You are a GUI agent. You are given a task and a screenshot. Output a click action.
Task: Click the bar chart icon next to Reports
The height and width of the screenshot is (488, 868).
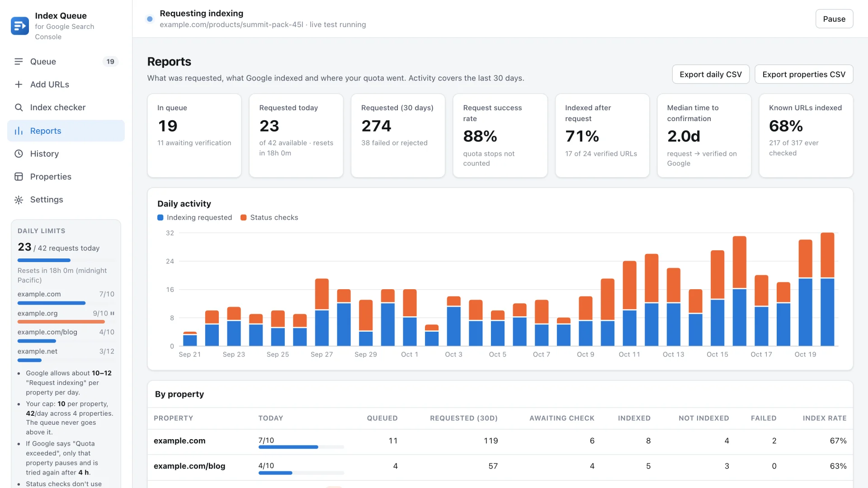19,131
